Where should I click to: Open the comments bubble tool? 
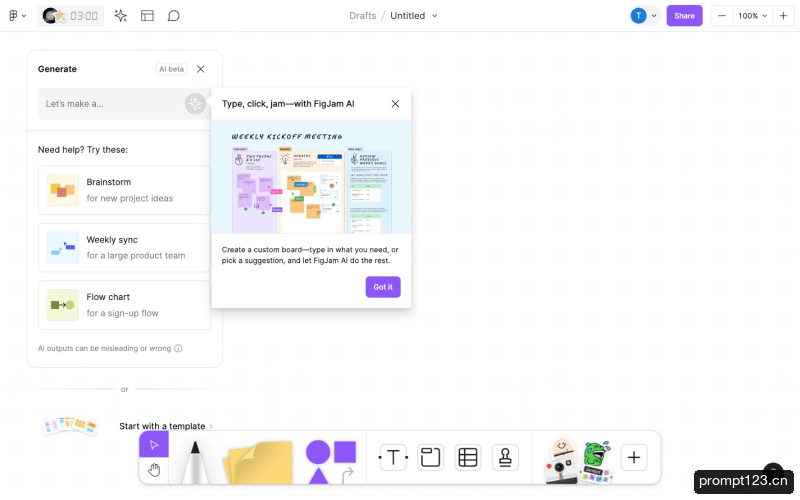tap(173, 16)
